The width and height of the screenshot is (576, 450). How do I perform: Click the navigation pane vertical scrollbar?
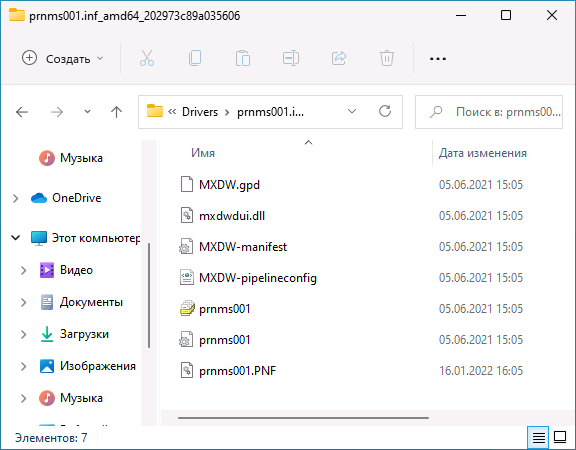(x=149, y=295)
